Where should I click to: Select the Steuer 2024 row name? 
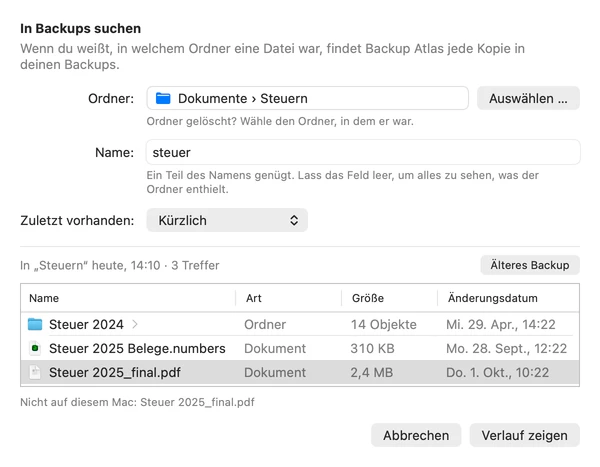pos(86,325)
